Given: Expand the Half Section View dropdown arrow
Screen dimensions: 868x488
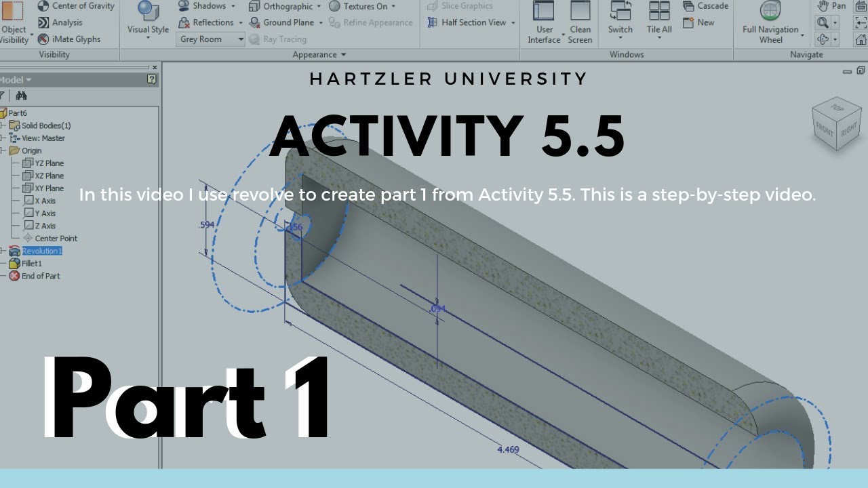Looking at the screenshot, I should point(513,23).
